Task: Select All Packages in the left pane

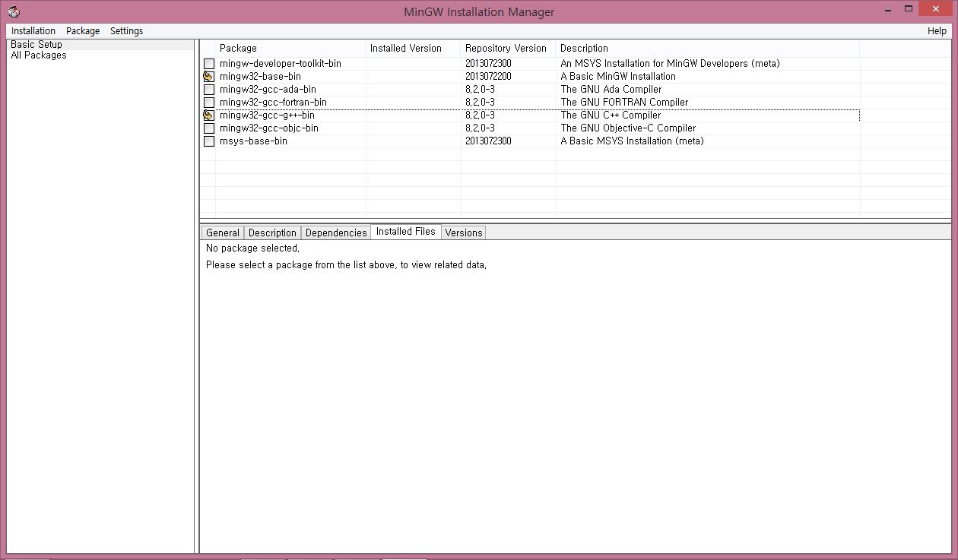Action: [39, 55]
